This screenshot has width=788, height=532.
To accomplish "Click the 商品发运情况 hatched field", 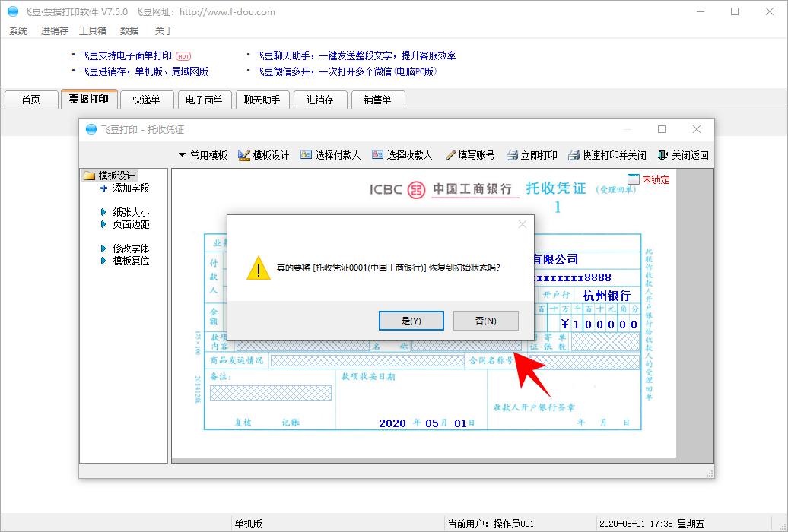I will tap(367, 361).
